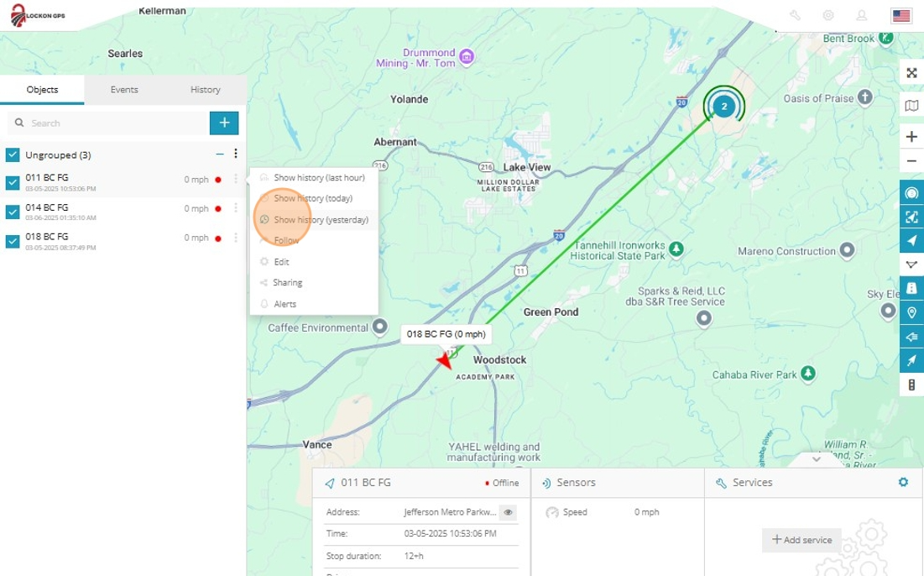Click the Speed sensor gauge icon
The image size is (924, 576).
tap(552, 512)
